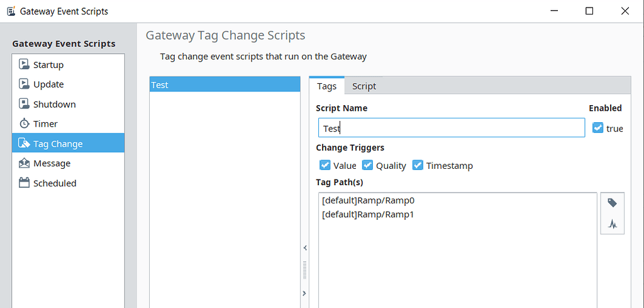Switch to the Script tab
Viewport: 644px width, 308px height.
click(364, 86)
